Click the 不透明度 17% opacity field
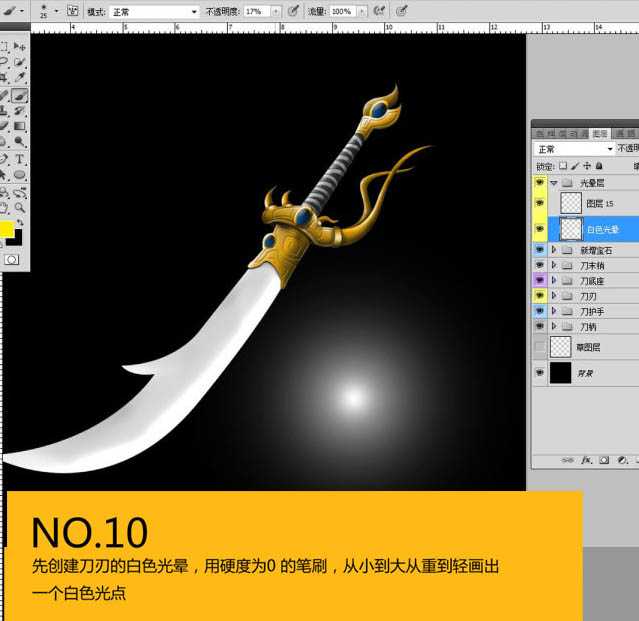This screenshot has width=639, height=621. click(x=257, y=11)
